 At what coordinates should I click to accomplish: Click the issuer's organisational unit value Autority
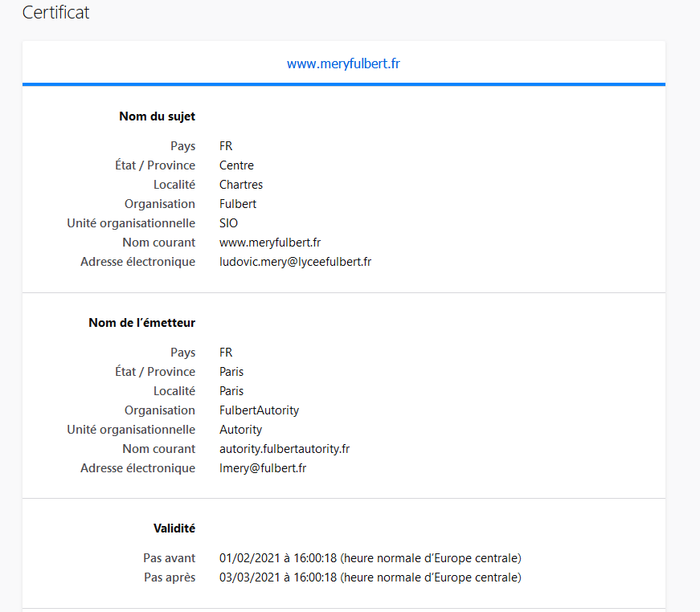pos(240,430)
